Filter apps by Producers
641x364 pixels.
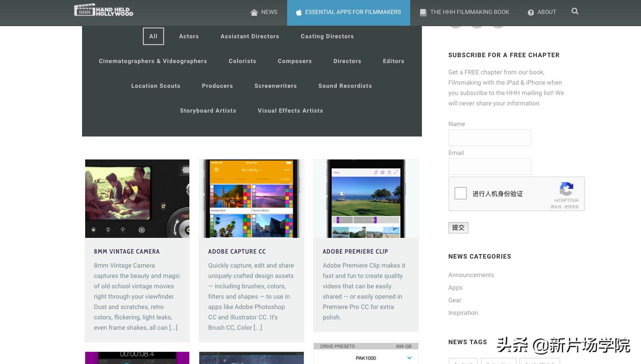[217, 86]
